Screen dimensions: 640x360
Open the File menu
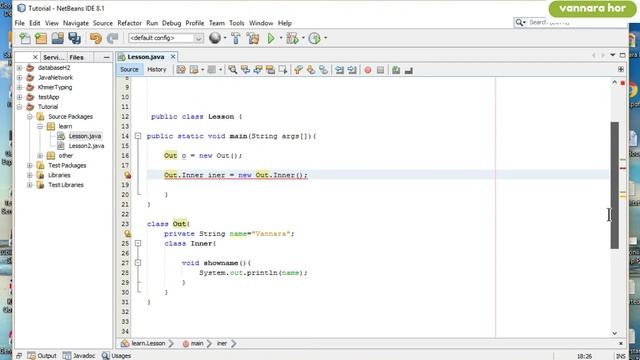[20, 23]
